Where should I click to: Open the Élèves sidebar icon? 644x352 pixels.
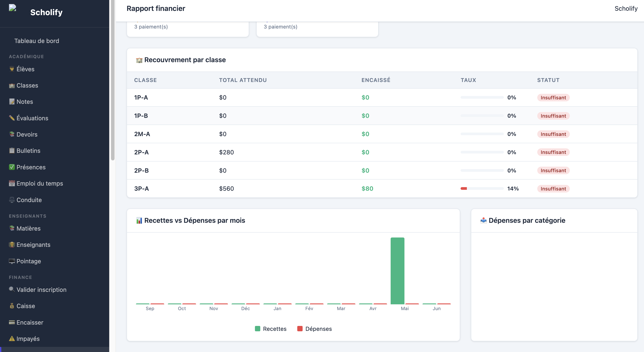(12, 69)
